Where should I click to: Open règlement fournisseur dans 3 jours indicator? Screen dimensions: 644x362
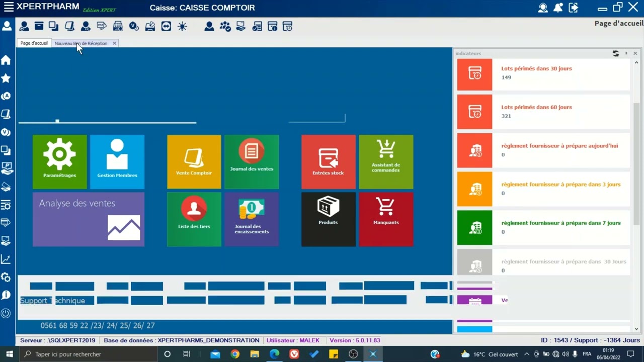tap(543, 189)
